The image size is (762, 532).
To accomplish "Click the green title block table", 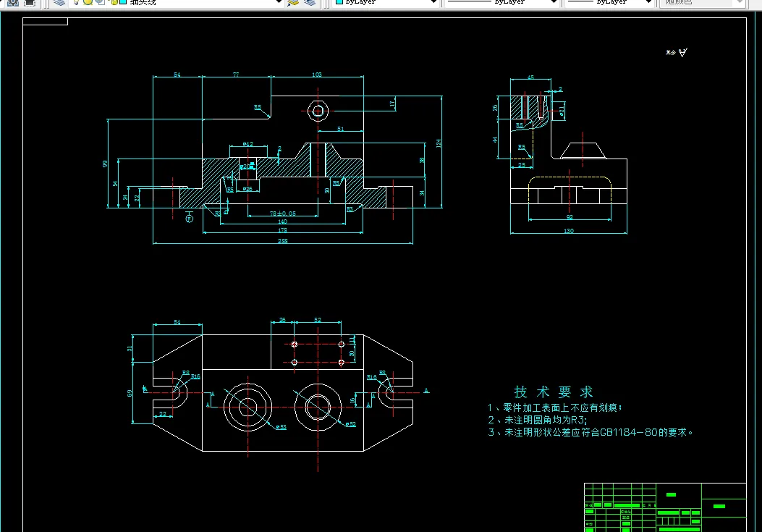I will point(665,507).
